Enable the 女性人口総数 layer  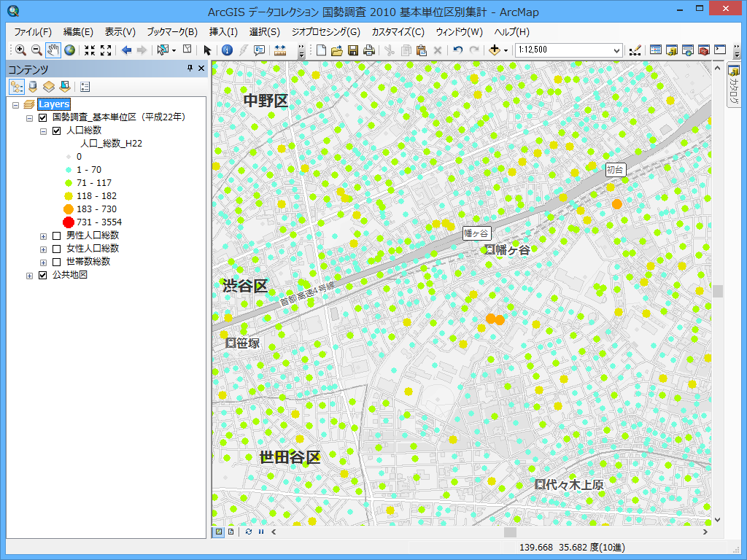tap(57, 249)
